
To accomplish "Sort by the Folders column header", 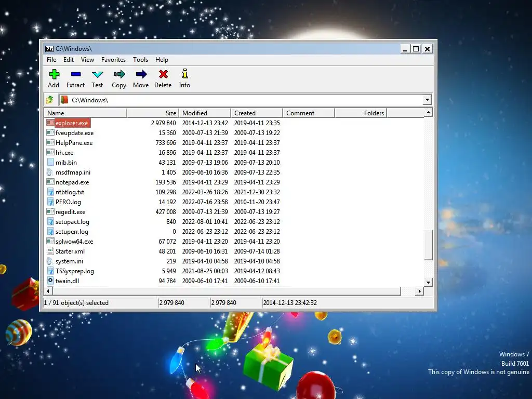I will (x=361, y=113).
